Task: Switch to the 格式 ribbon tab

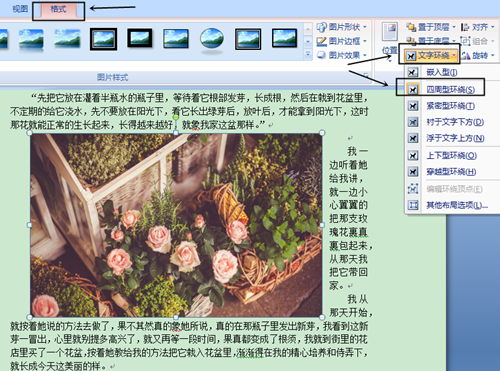Action: (x=58, y=10)
